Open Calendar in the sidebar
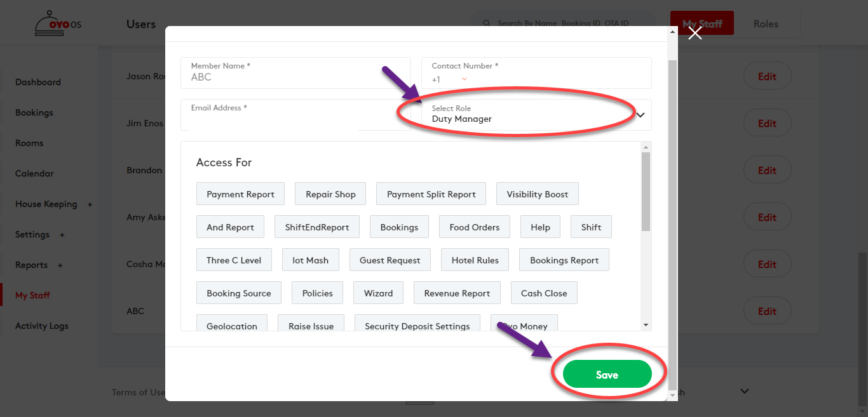The height and width of the screenshot is (417, 868). pyautogui.click(x=34, y=173)
